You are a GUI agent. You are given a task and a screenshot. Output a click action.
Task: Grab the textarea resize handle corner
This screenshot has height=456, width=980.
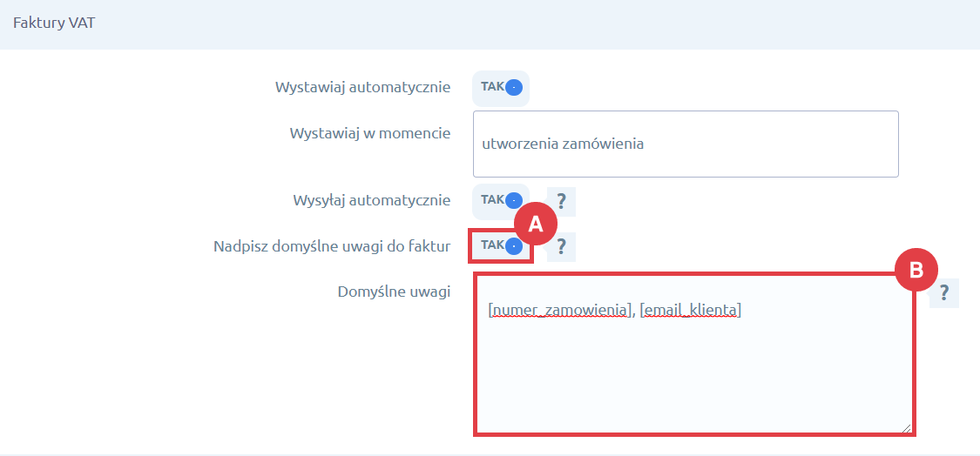(905, 427)
